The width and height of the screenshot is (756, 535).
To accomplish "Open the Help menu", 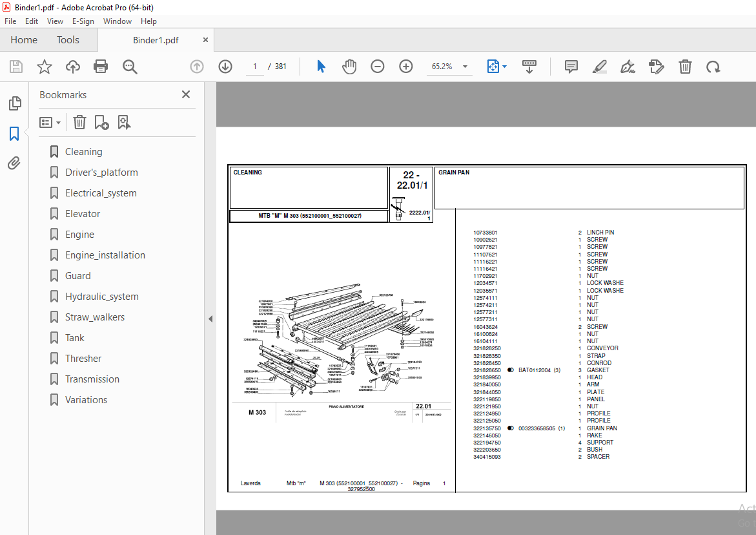I will [148, 21].
